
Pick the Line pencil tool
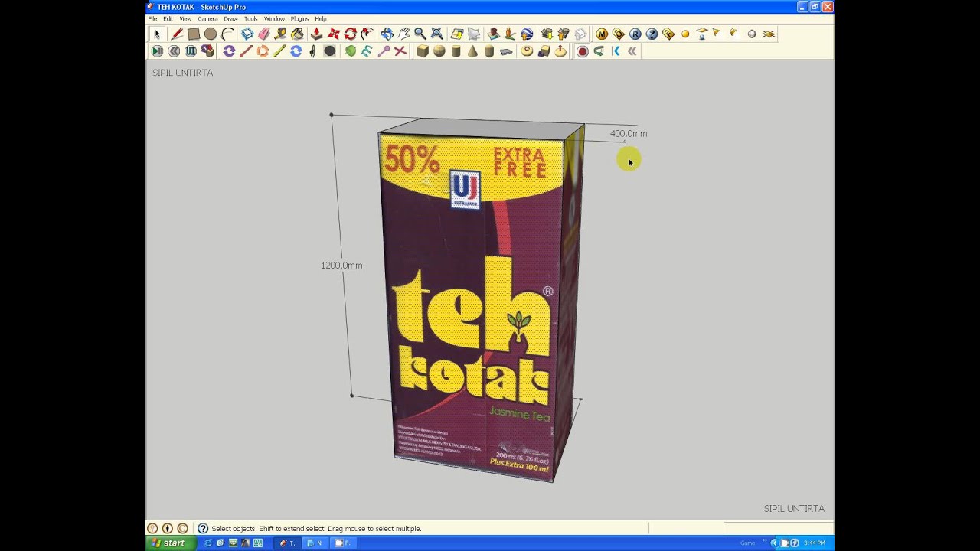pyautogui.click(x=177, y=34)
